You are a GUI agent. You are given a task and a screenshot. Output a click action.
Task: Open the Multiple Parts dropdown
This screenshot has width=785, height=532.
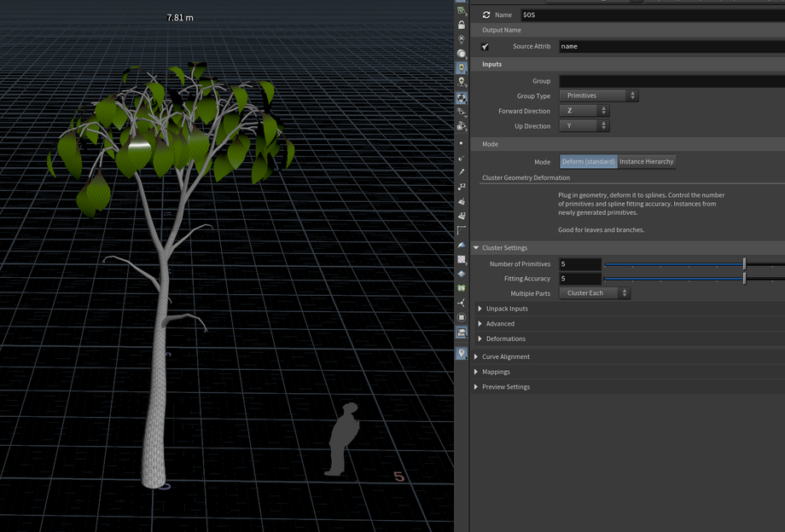tap(594, 293)
